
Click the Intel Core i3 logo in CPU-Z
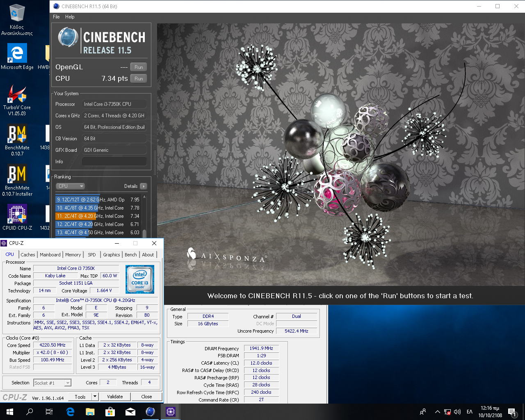(140, 279)
